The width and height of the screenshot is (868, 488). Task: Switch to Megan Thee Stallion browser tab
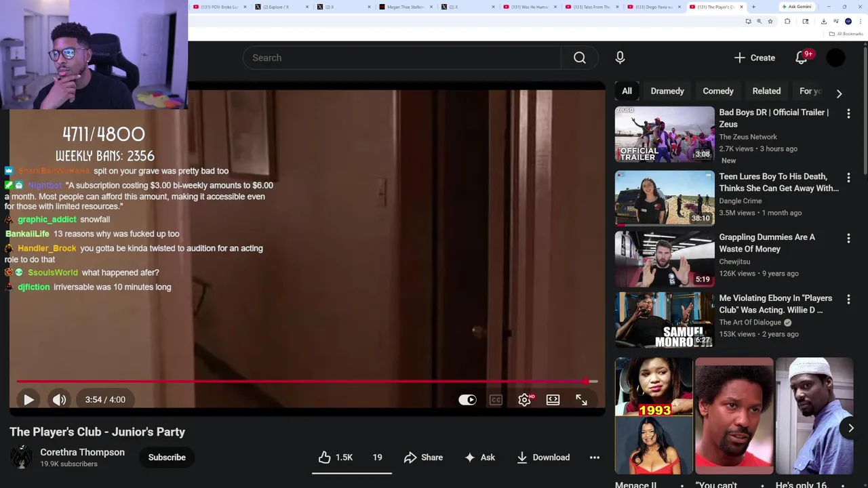click(x=406, y=7)
